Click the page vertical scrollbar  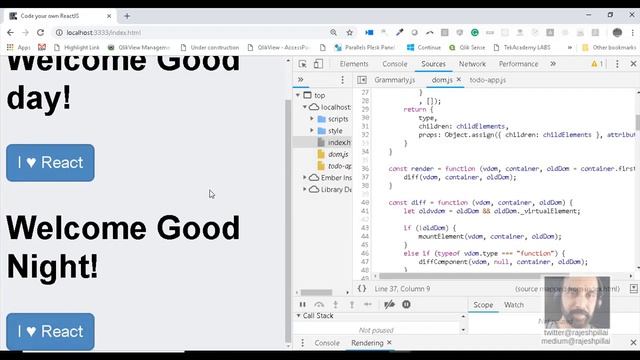[288, 220]
